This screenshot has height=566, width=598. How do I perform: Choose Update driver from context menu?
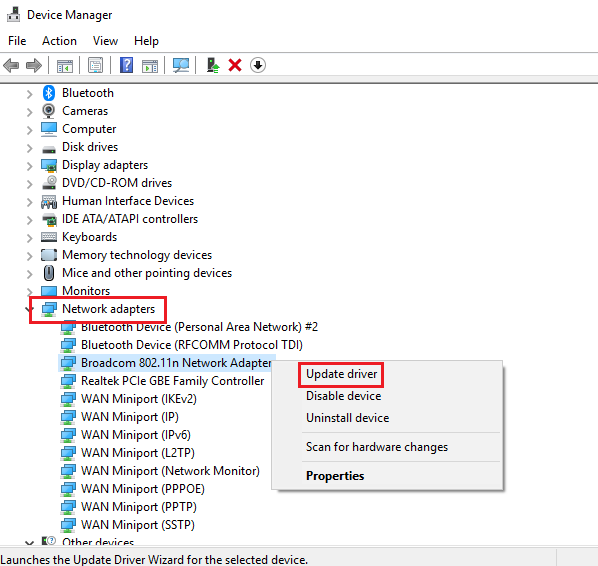[x=341, y=374]
